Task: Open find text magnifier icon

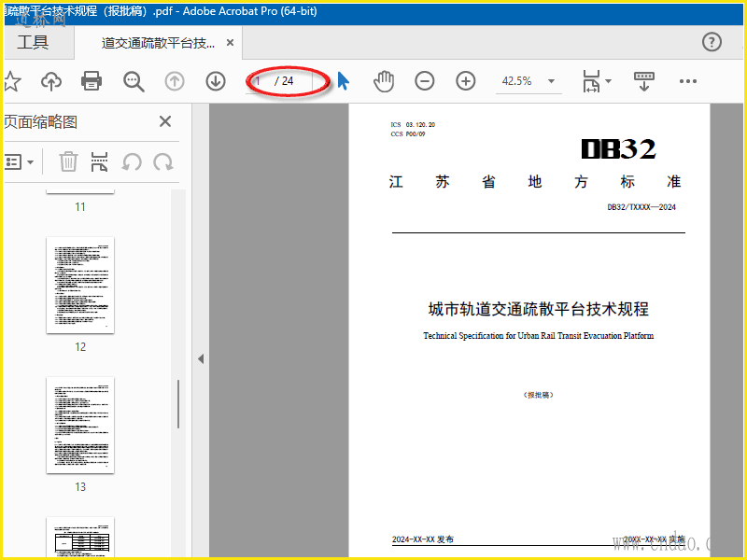Action: pyautogui.click(x=134, y=81)
